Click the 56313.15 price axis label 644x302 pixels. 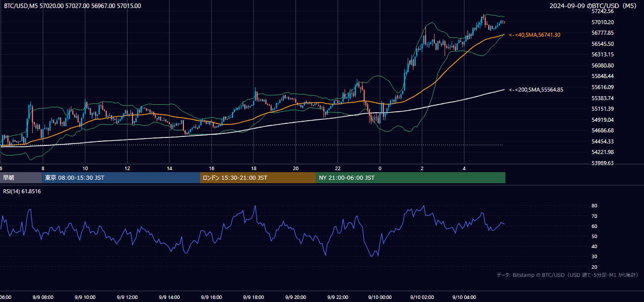(x=603, y=54)
